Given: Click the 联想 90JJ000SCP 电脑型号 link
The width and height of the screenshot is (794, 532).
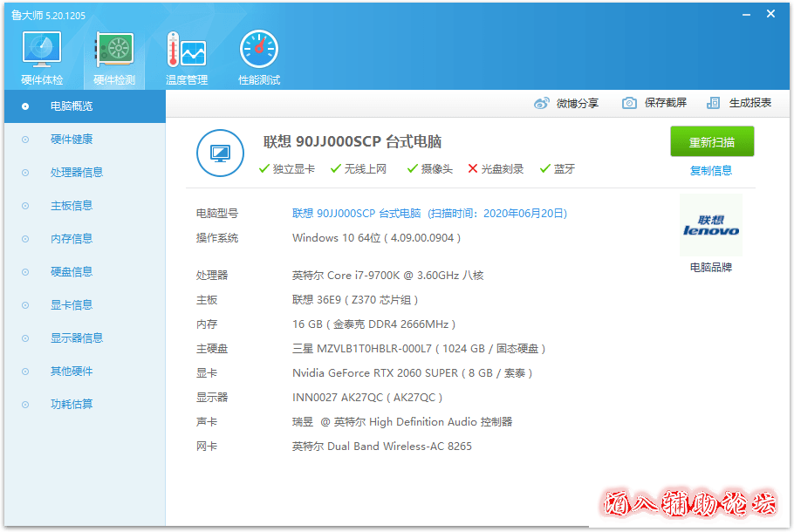Looking at the screenshot, I should pyautogui.click(x=356, y=213).
